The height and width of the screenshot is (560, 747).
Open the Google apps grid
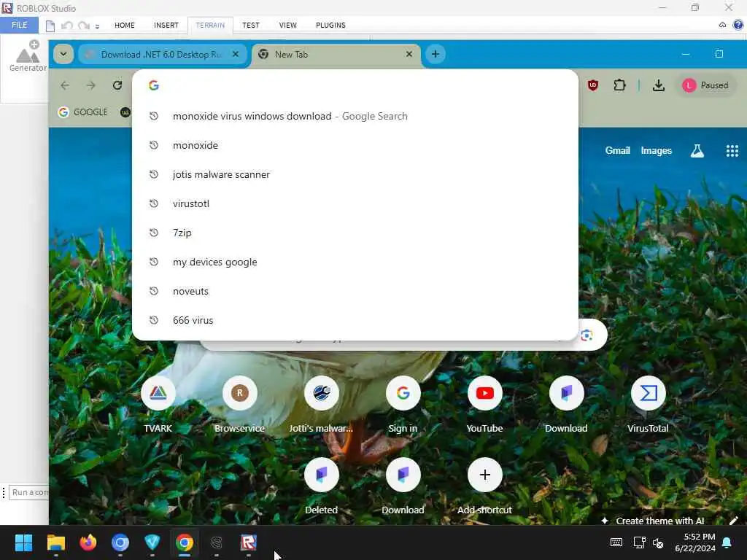732,151
